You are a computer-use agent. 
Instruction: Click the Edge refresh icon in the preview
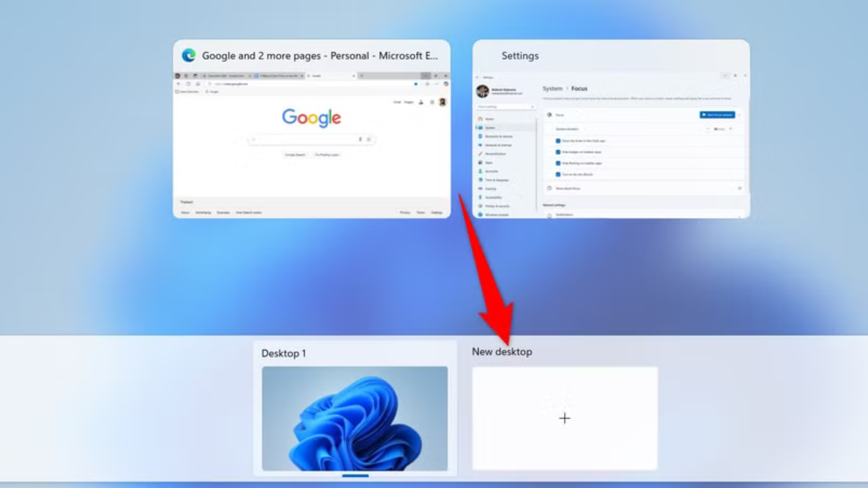click(x=189, y=84)
